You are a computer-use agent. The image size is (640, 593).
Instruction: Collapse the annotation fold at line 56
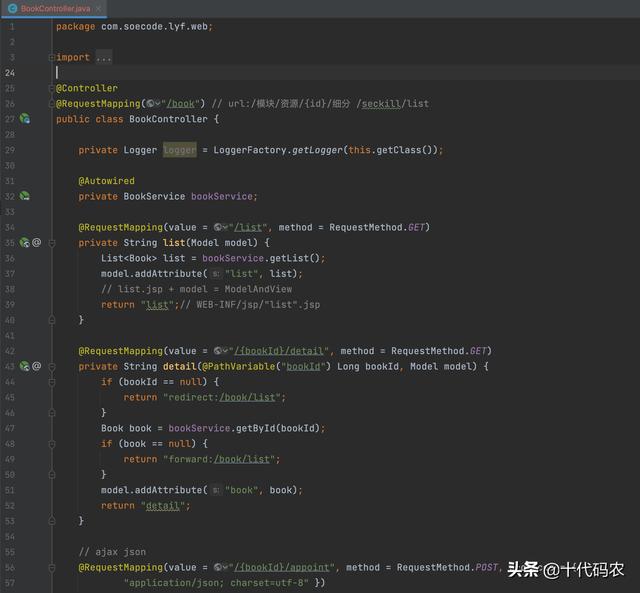pyautogui.click(x=52, y=568)
